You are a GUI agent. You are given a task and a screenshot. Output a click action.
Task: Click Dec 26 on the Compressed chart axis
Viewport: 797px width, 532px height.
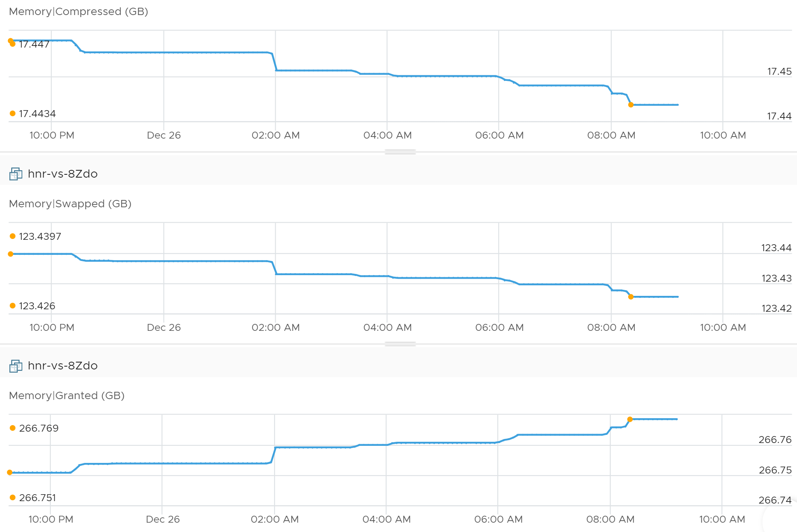164,135
